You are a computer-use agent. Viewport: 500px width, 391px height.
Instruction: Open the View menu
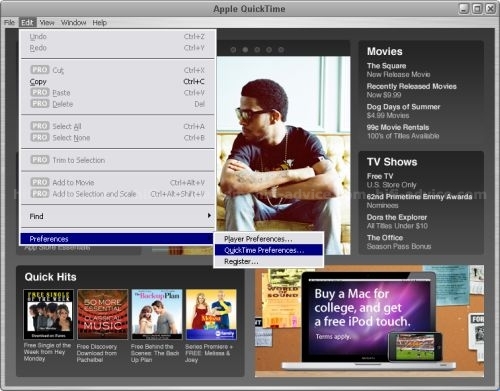(47, 23)
